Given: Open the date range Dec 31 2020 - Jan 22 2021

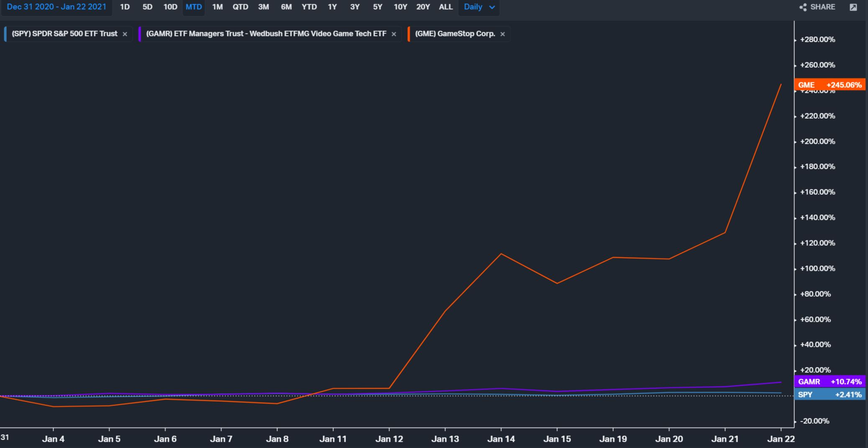Looking at the screenshot, I should 56,7.
